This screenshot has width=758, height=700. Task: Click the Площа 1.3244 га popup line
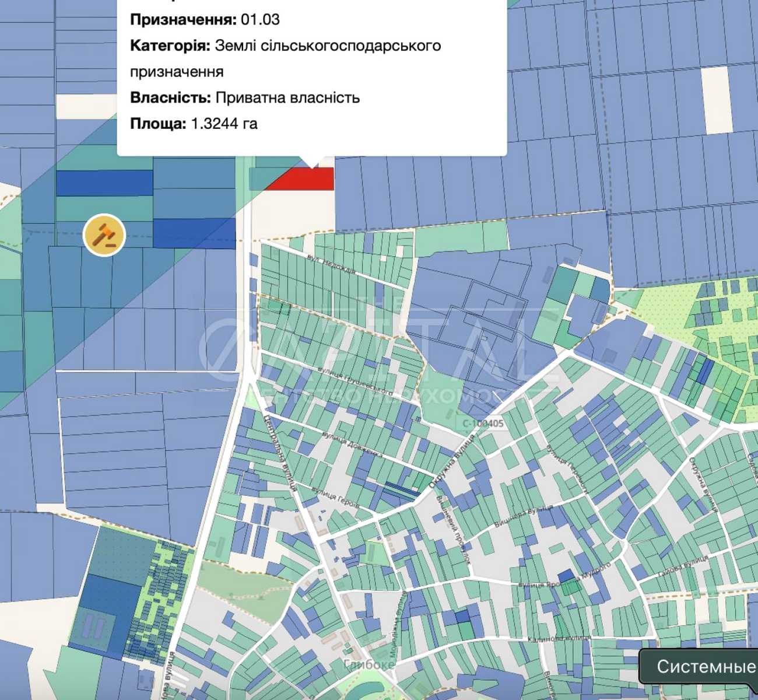click(194, 124)
